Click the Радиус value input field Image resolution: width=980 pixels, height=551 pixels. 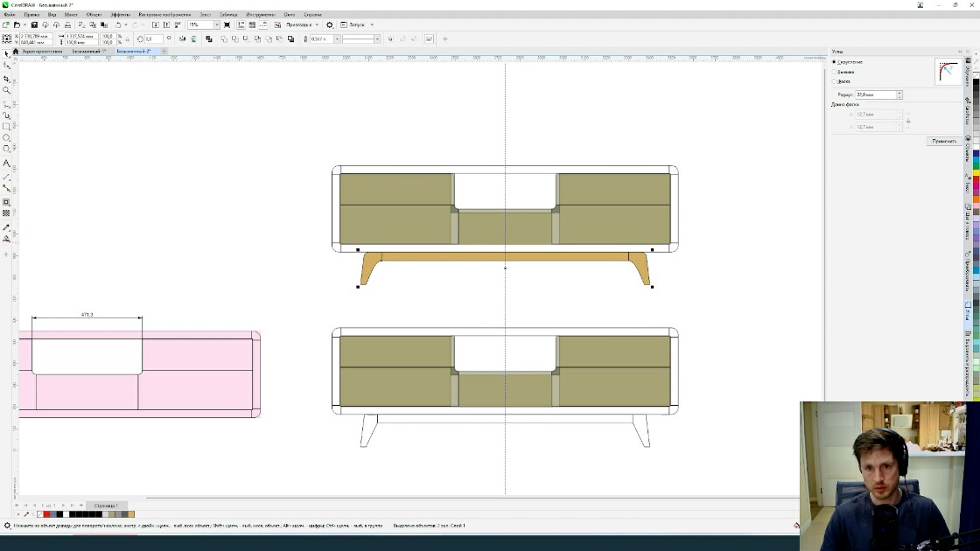[x=876, y=94]
